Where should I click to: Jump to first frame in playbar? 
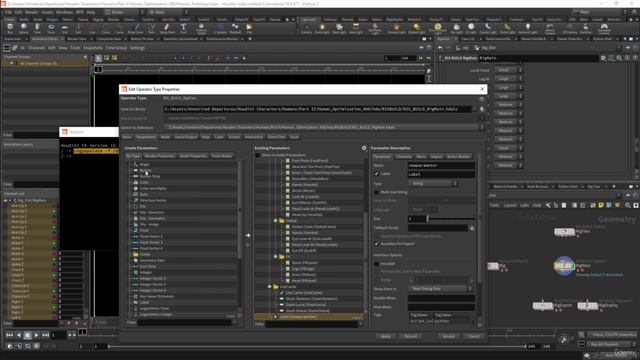9,335
